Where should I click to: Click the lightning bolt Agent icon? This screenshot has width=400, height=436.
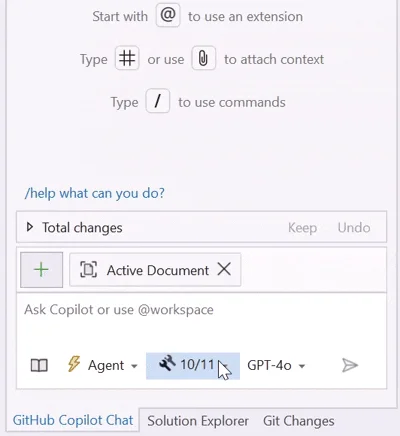point(74,363)
